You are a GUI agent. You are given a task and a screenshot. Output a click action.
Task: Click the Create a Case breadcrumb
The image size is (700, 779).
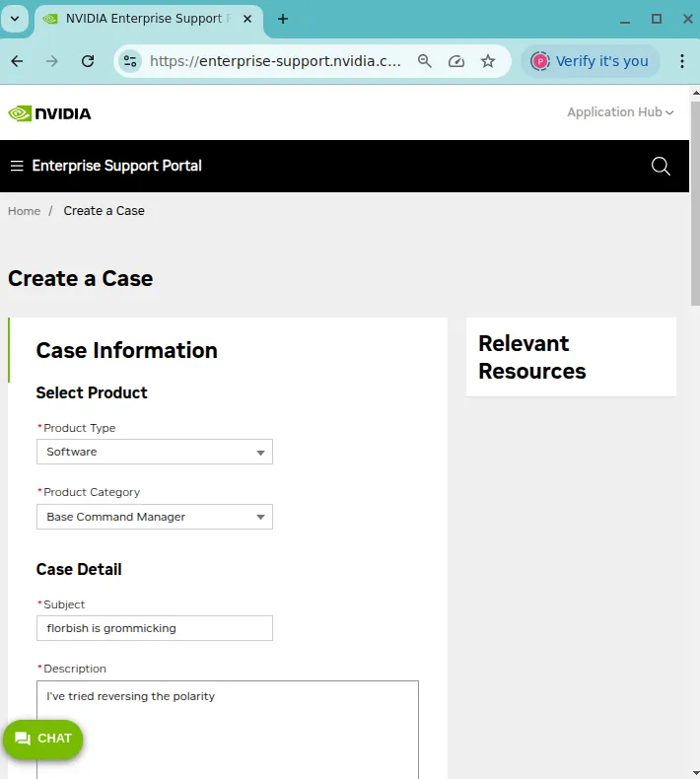(104, 211)
